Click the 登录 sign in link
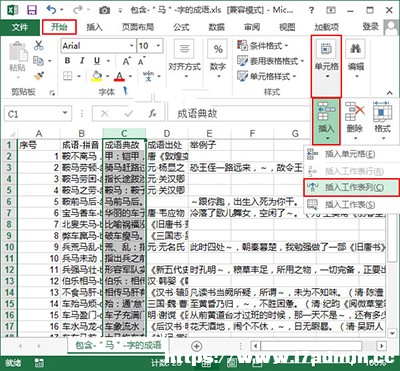Image resolution: width=400 pixels, height=371 pixels. (370, 27)
